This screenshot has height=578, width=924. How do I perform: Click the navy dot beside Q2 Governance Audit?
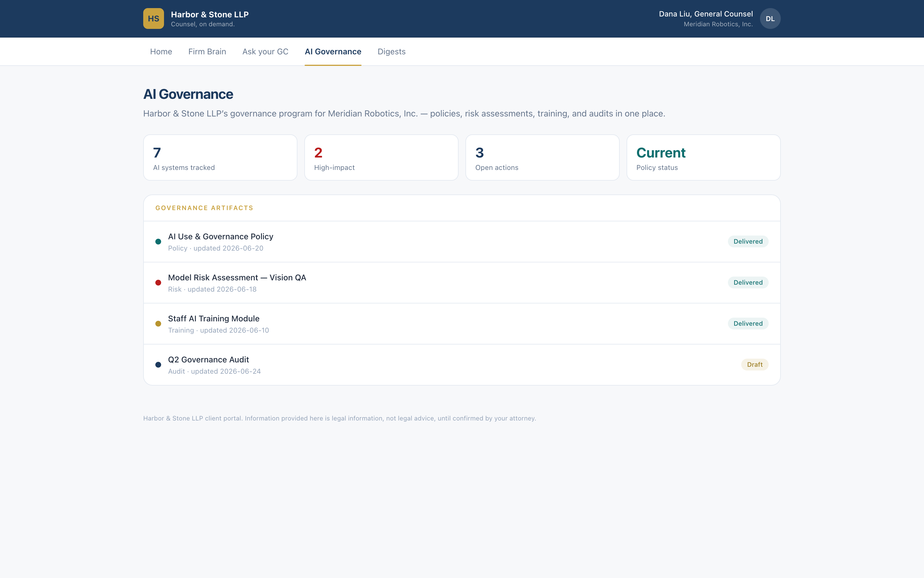[158, 365]
